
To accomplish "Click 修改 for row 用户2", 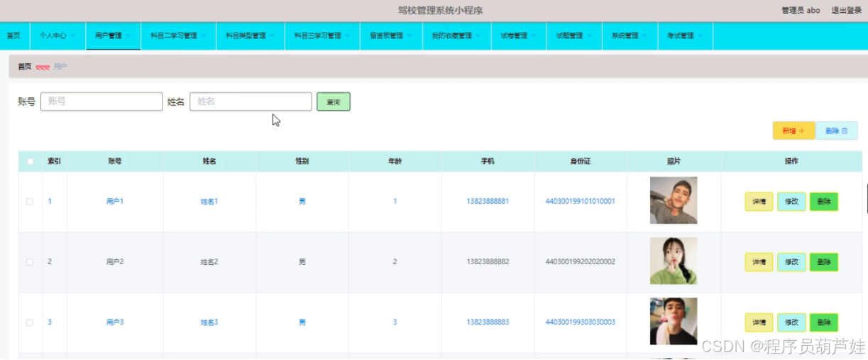I will 791,262.
